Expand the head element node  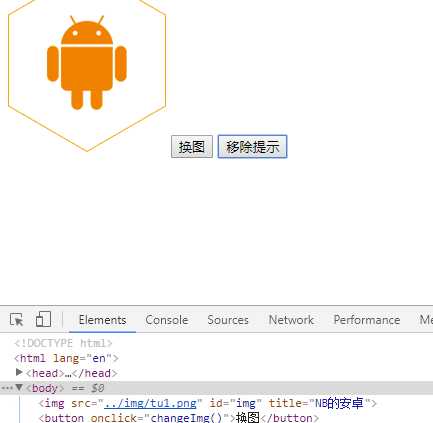[x=19, y=373]
